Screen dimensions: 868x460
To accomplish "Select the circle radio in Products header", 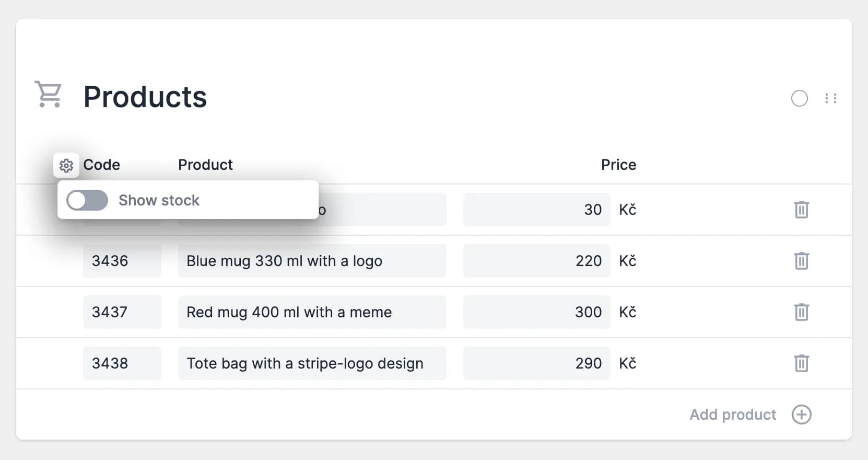I will (x=799, y=98).
